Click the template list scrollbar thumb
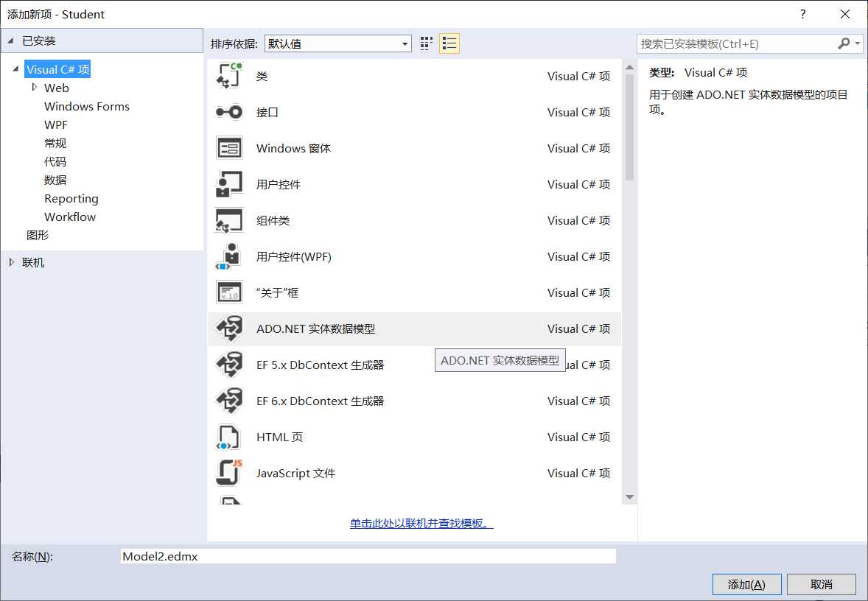 click(629, 127)
